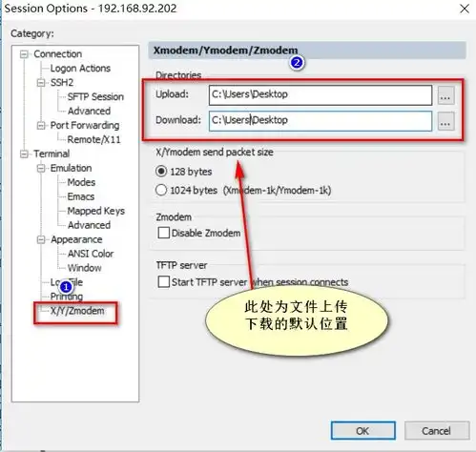476x452 pixels.
Task: Select Remote/X11 category
Action: pos(93,139)
